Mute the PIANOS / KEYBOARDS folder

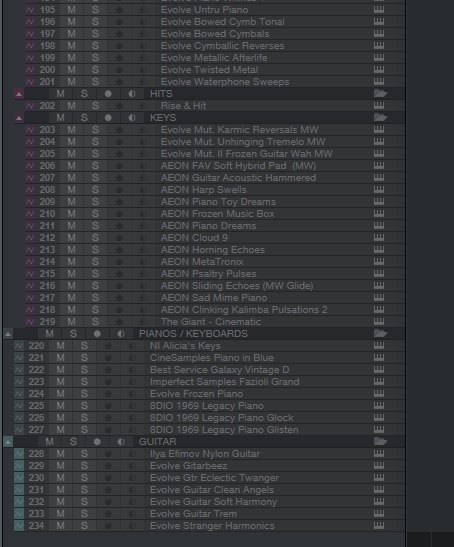click(x=50, y=334)
